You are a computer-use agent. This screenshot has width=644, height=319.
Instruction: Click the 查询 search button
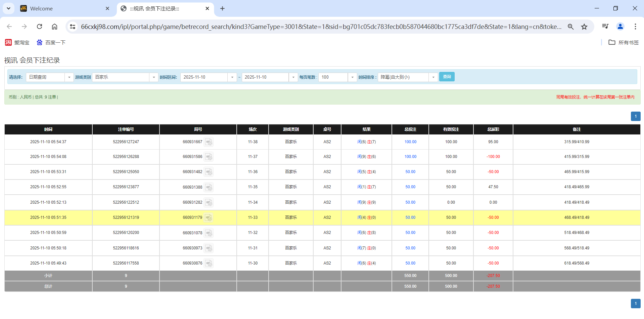[x=447, y=77]
